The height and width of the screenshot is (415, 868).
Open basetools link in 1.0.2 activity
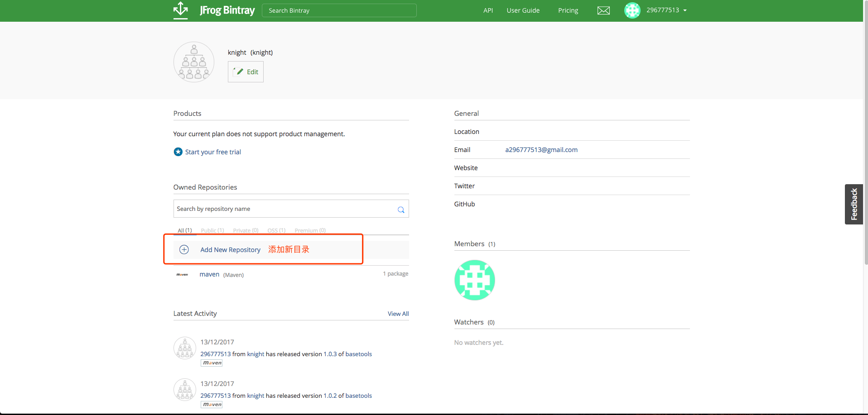[358, 396]
